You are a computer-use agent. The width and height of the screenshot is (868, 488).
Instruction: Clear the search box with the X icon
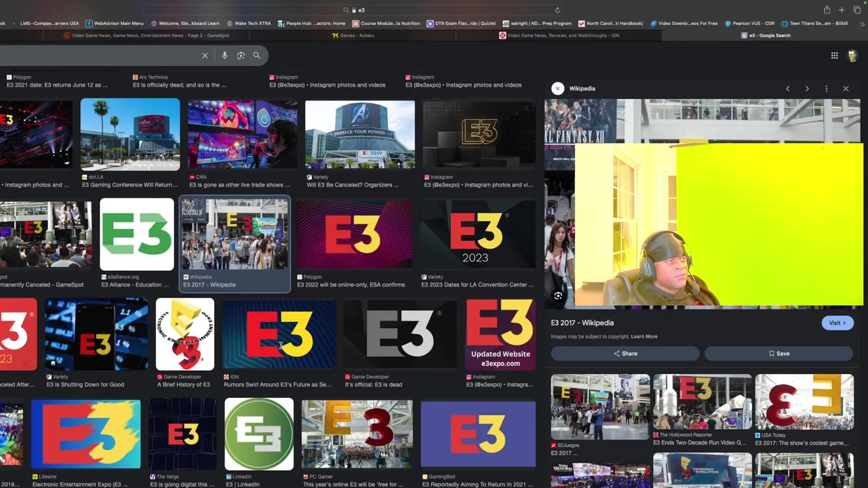pyautogui.click(x=205, y=56)
